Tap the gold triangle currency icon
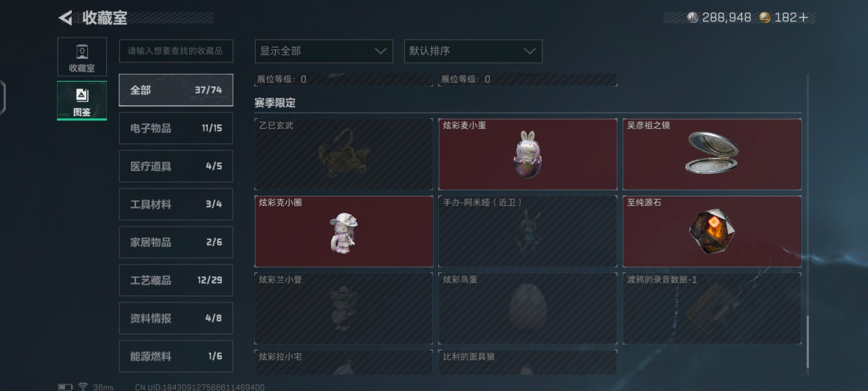 pyautogui.click(x=765, y=17)
